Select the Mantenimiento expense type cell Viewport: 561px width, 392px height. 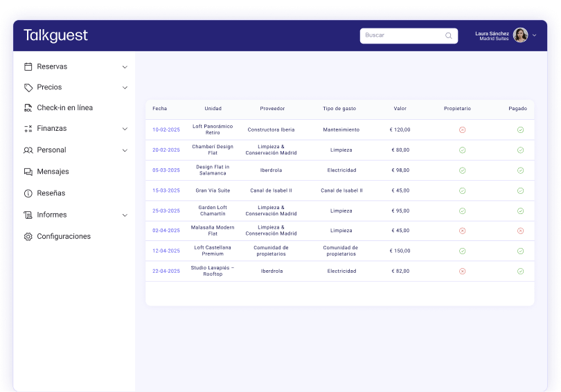pos(341,130)
